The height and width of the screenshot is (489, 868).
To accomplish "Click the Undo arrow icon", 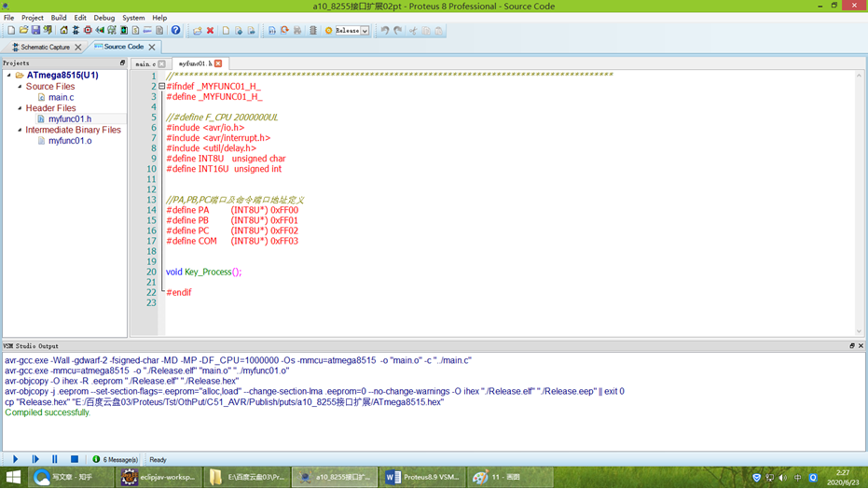I will tap(385, 31).
